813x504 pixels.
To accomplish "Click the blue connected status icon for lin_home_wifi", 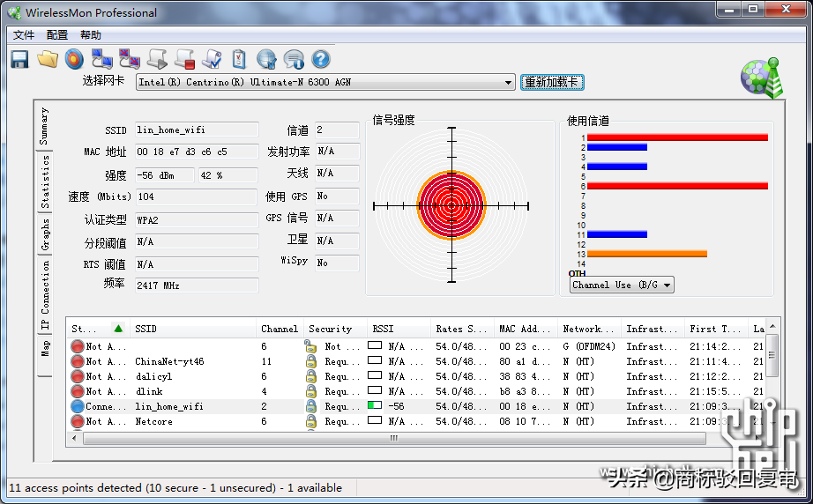I will pos(78,406).
